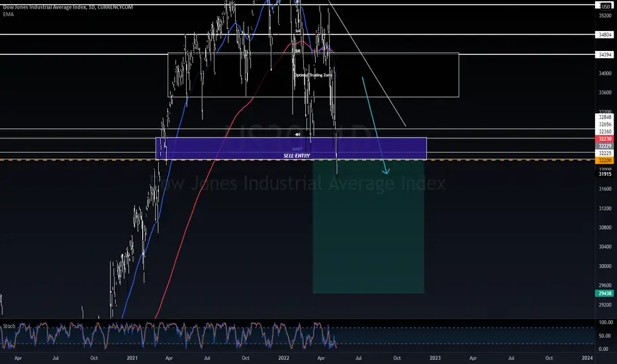The height and width of the screenshot is (364, 617).
Task: Click the orange 32200 price label
Action: pos(605,161)
